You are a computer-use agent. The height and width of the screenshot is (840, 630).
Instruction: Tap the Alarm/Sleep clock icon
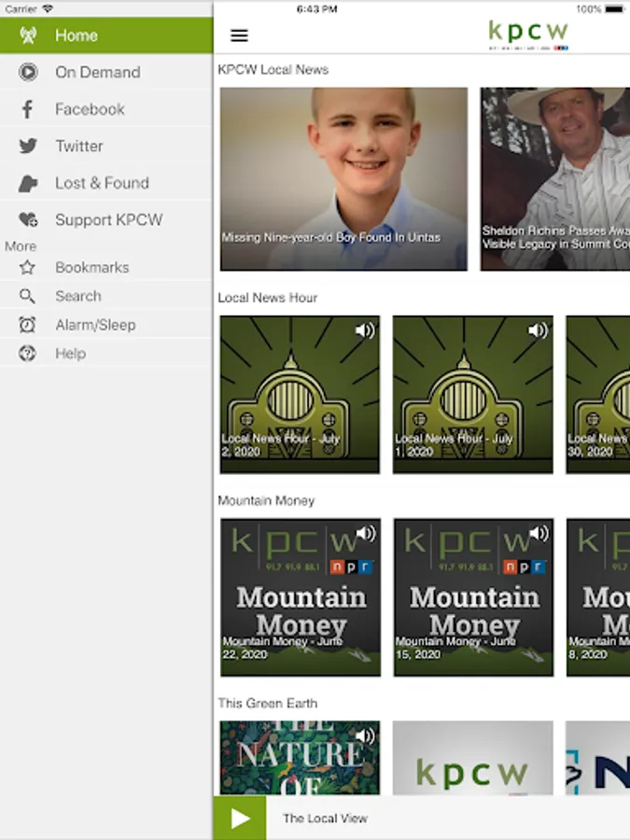[27, 325]
